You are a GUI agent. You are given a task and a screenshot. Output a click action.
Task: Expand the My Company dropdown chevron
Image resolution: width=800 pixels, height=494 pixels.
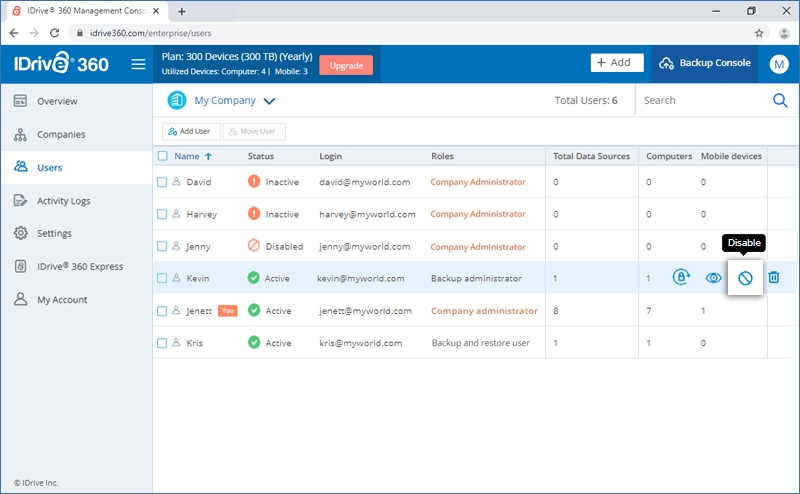[269, 101]
